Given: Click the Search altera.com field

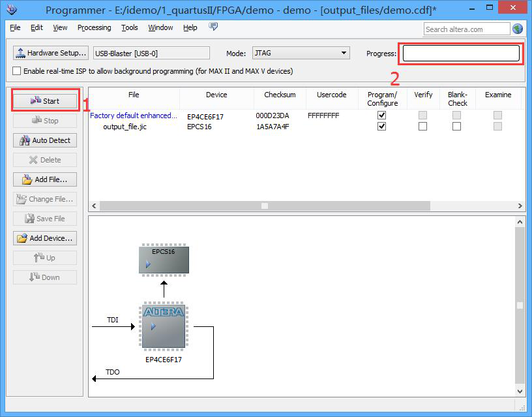Looking at the screenshot, I should pyautogui.click(x=466, y=29).
